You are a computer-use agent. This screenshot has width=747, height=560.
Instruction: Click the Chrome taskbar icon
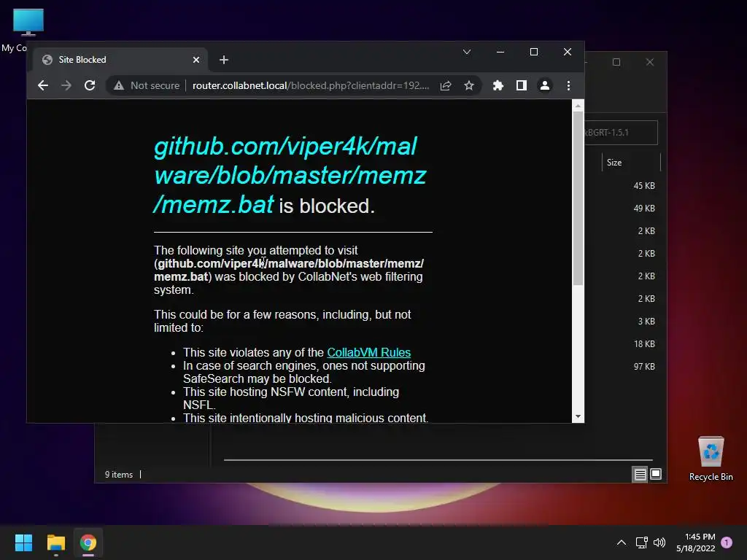click(x=88, y=542)
